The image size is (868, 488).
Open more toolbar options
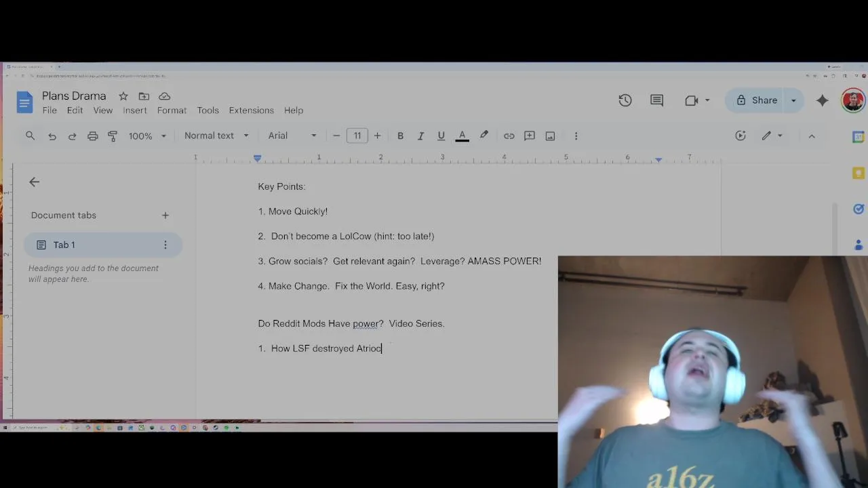click(576, 136)
